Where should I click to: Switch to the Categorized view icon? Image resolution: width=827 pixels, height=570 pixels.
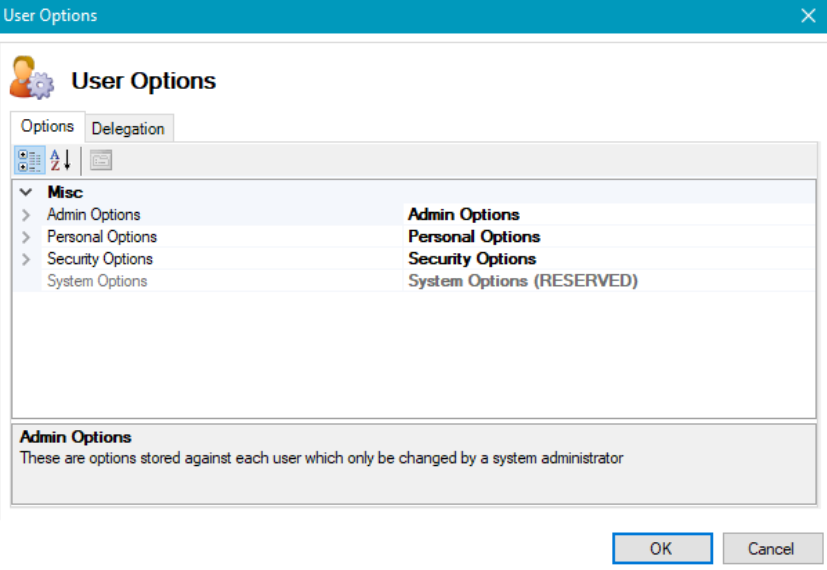[29, 160]
